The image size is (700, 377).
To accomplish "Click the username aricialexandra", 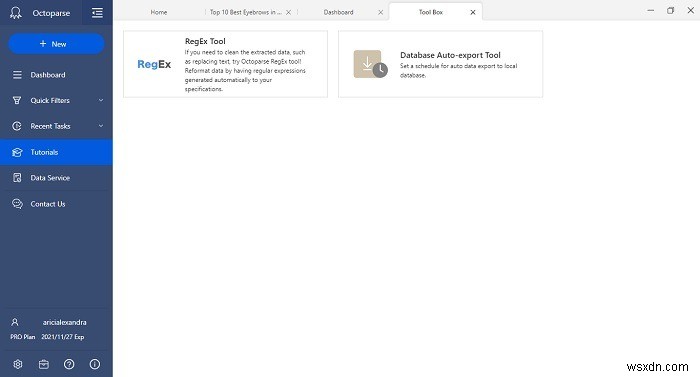I will 65,322.
